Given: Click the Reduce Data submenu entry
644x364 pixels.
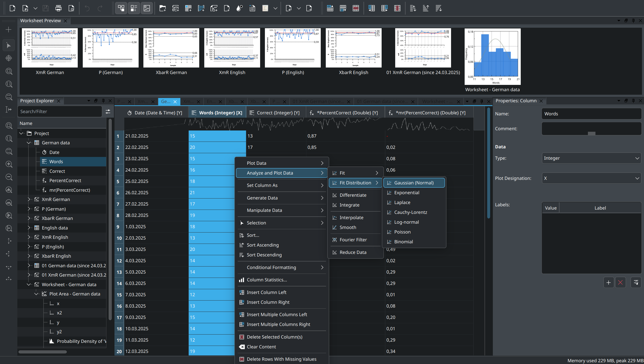Looking at the screenshot, I should point(353,252).
